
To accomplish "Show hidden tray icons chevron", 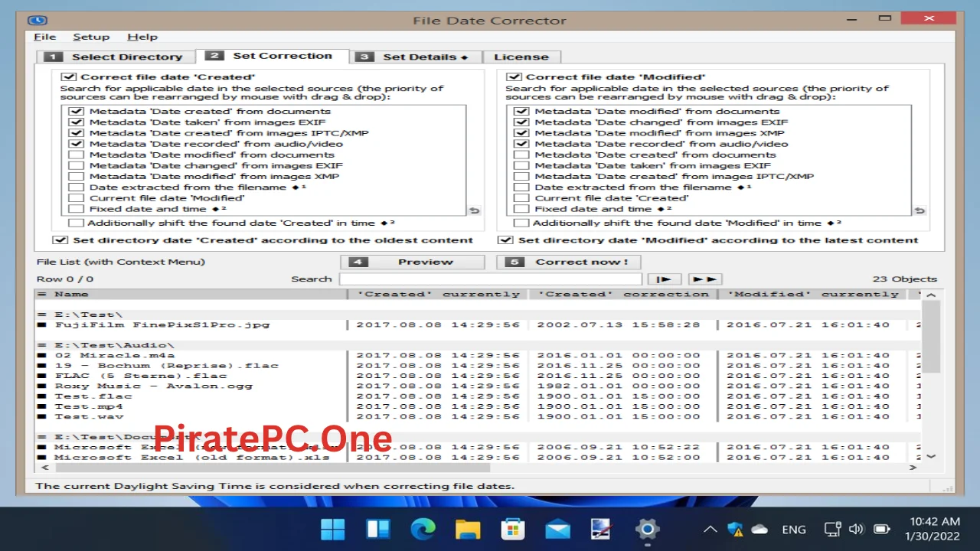I will pyautogui.click(x=710, y=529).
